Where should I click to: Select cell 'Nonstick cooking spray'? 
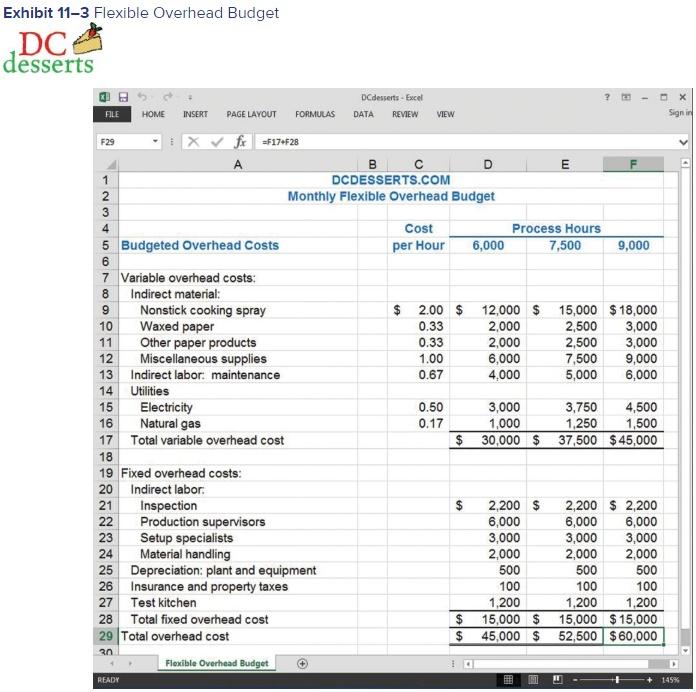[238, 310]
